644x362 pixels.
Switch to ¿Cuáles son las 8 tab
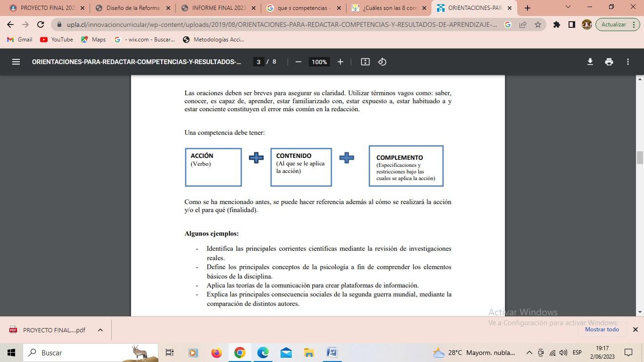click(x=389, y=8)
